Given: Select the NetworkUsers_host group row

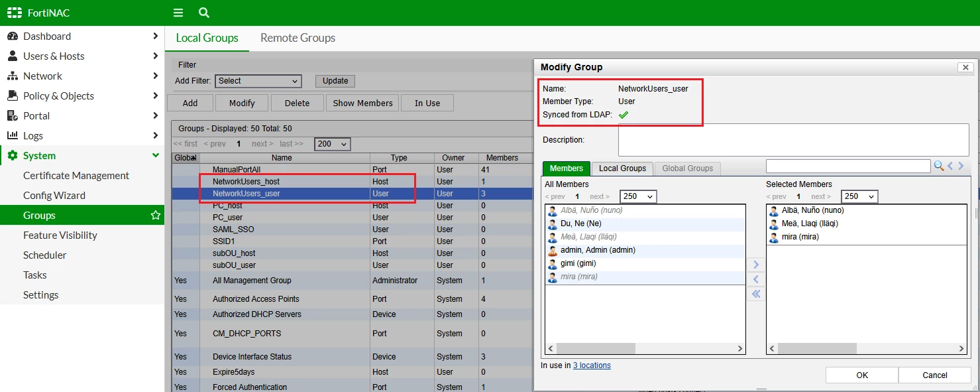Looking at the screenshot, I should coord(351,182).
